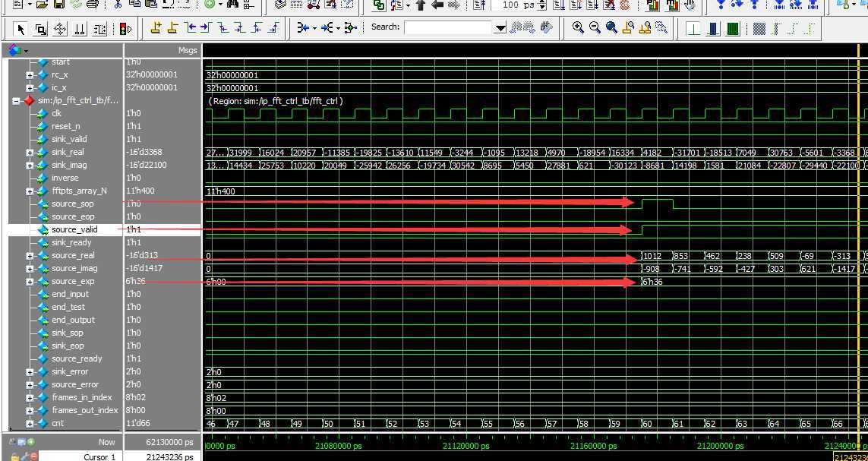Click the Print icon in top toolbar

(x=93, y=5)
